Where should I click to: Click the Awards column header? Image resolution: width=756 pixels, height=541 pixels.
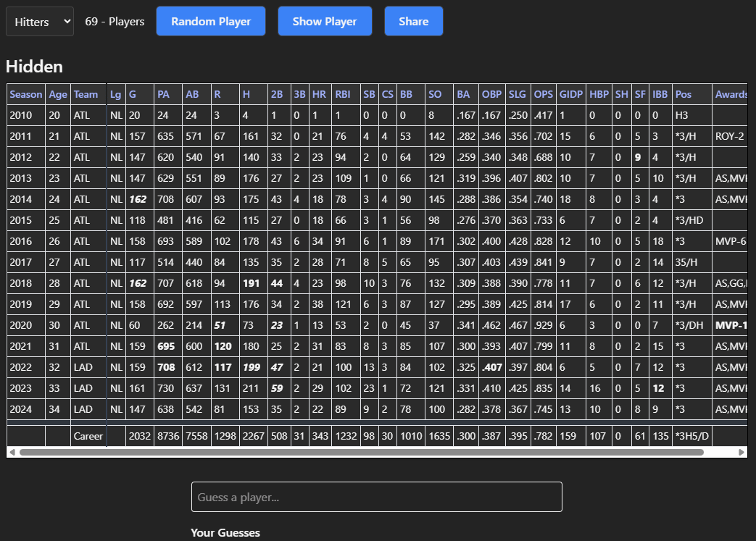tap(731, 94)
